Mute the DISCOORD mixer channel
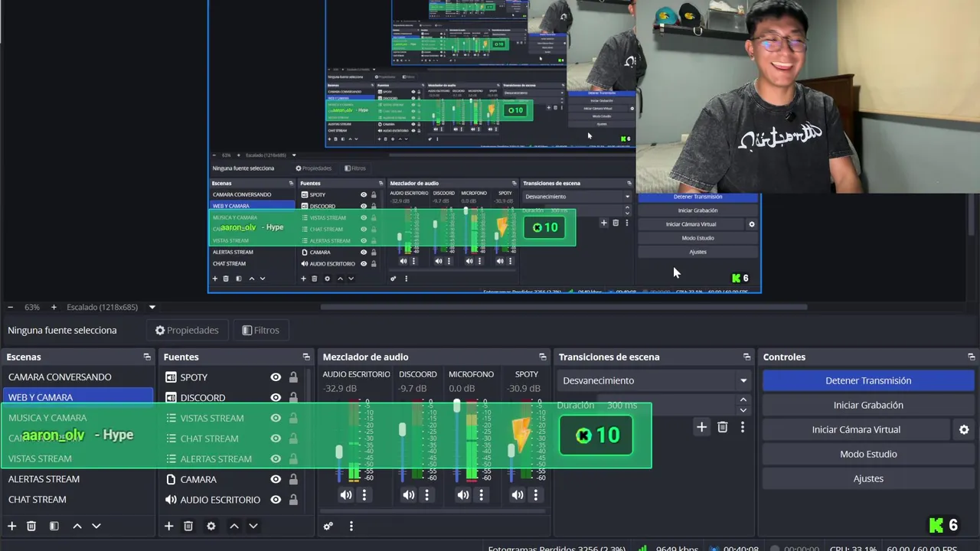980x551 pixels. (409, 495)
